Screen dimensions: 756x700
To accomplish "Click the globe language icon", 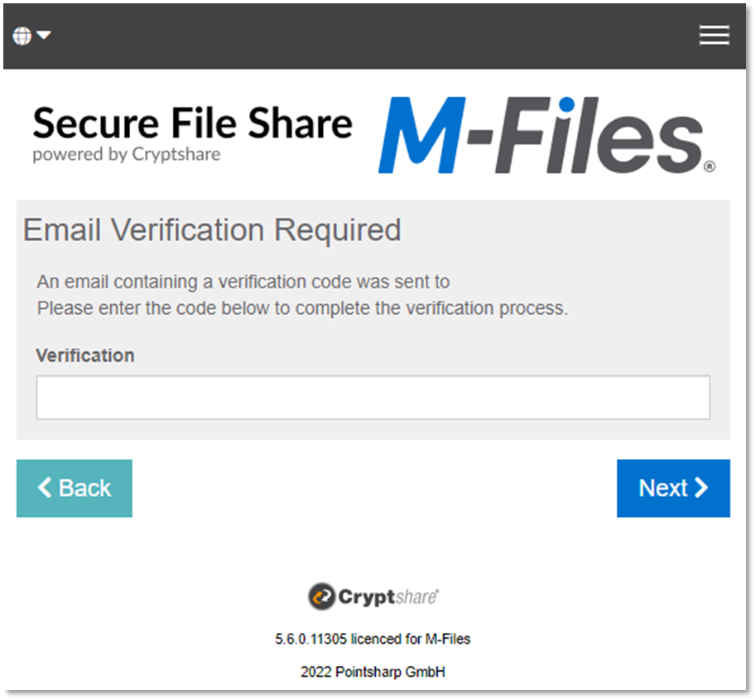I will 22,36.
